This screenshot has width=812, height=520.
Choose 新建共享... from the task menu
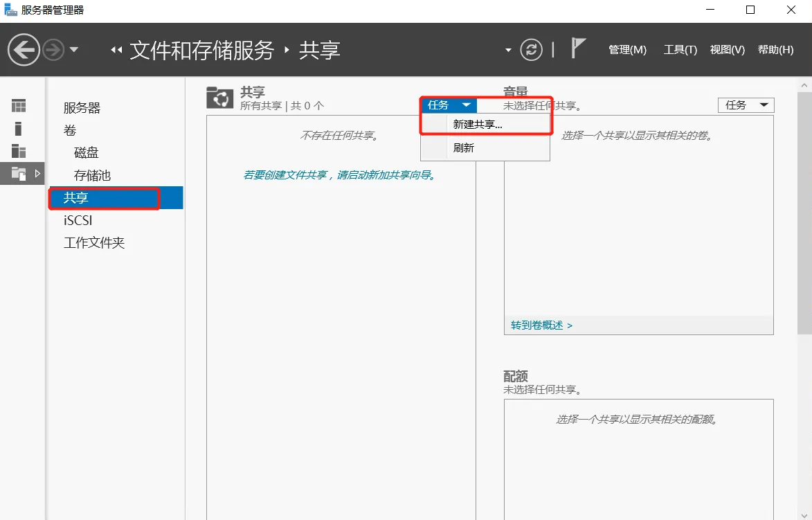click(478, 125)
